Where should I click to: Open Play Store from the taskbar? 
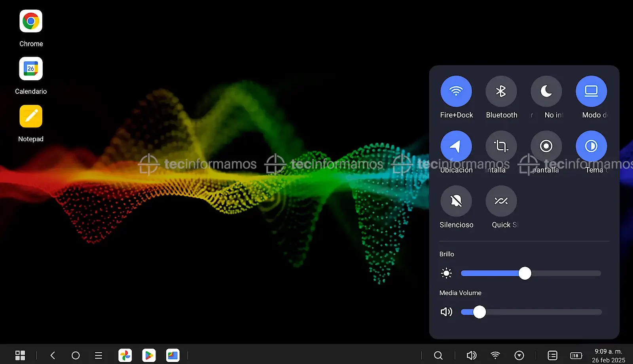pos(149,355)
